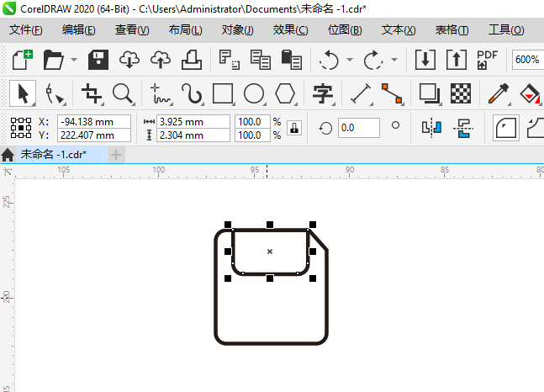Open the 表格(T) menu
The height and width of the screenshot is (392, 544).
[452, 30]
